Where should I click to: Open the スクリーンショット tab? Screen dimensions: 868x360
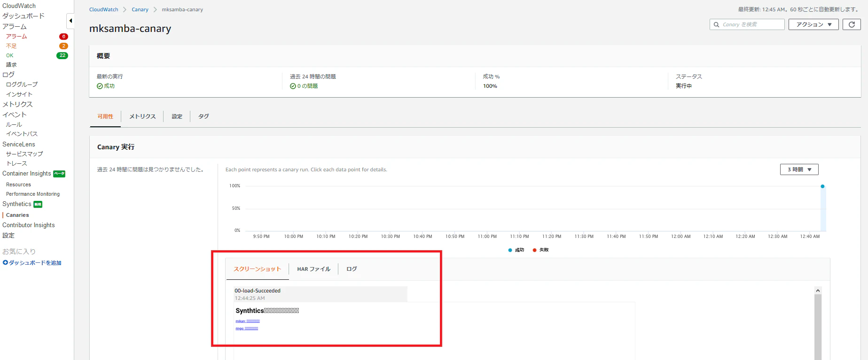pos(257,269)
